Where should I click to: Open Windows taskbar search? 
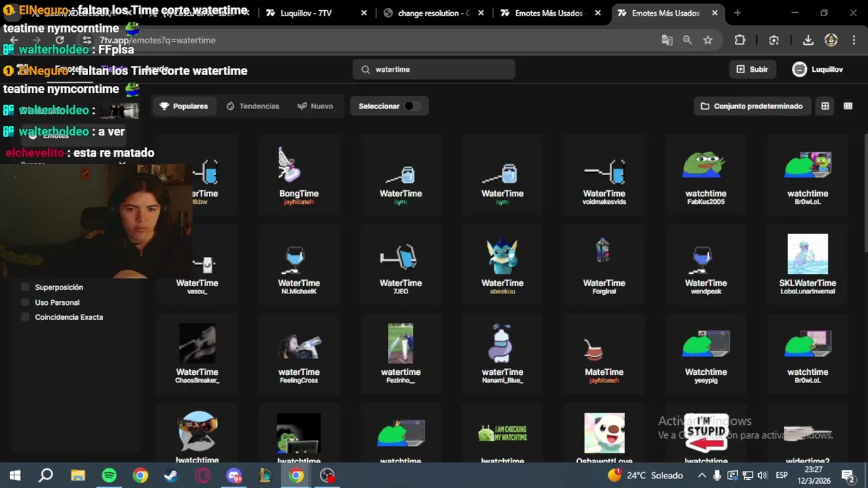pyautogui.click(x=45, y=475)
